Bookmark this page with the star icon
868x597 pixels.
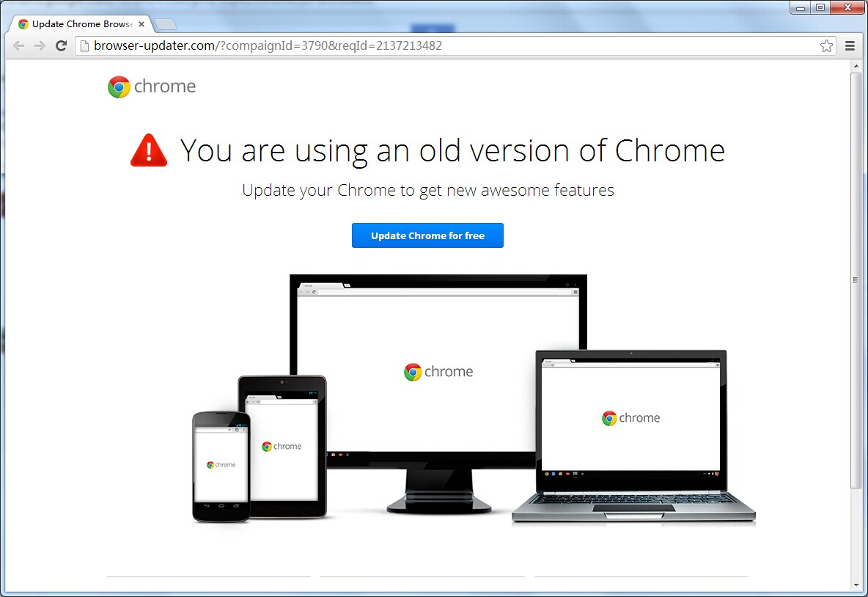click(826, 46)
